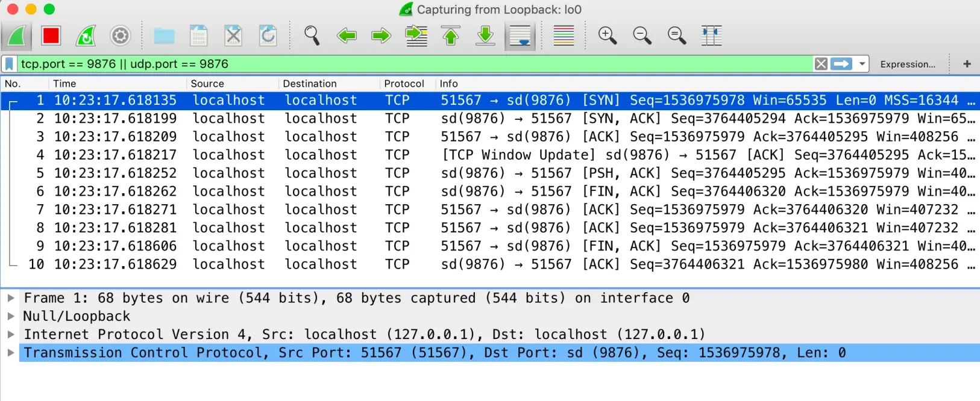This screenshot has height=401, width=980.
Task: Sort packets by Protocol column
Action: coord(404,84)
